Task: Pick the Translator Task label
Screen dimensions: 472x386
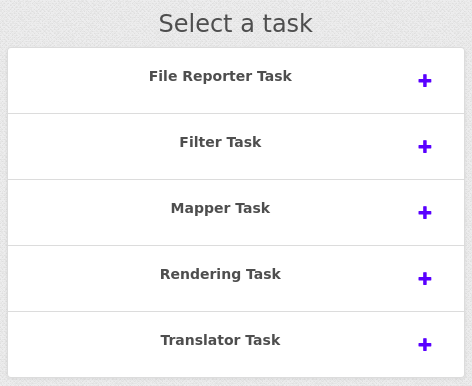Action: click(220, 340)
